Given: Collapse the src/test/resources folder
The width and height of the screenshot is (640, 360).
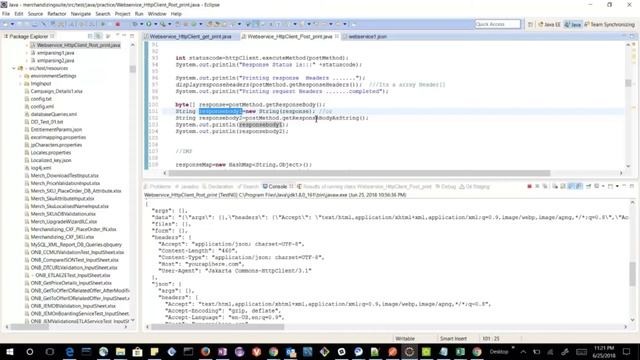Looking at the screenshot, I should [x=14, y=68].
